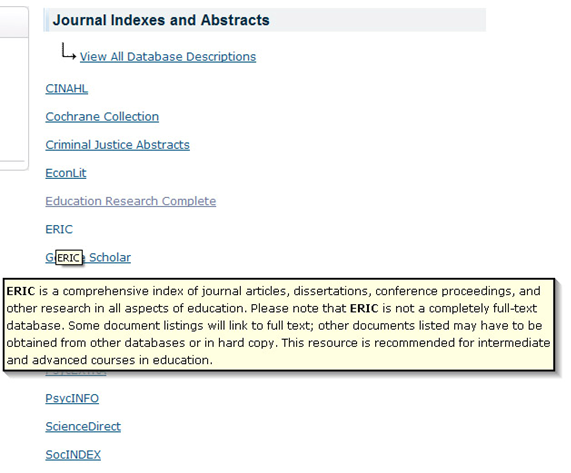Click the small ERIC tooltip label

pos(69,258)
